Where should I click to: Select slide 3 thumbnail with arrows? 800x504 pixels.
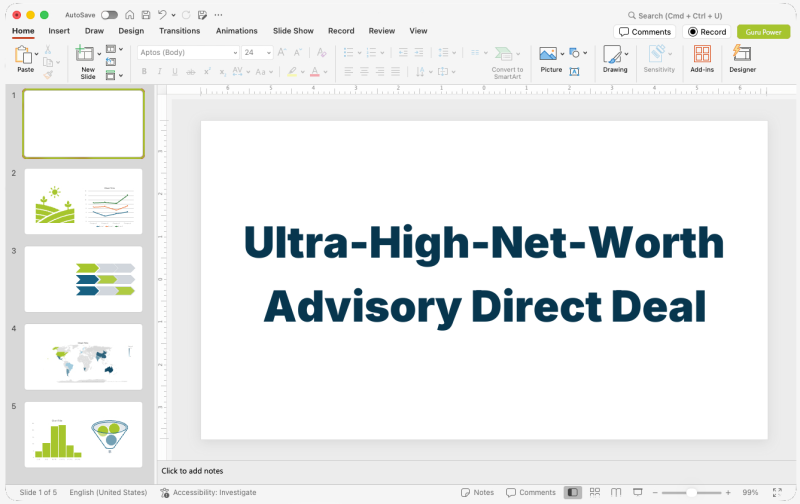(x=83, y=279)
